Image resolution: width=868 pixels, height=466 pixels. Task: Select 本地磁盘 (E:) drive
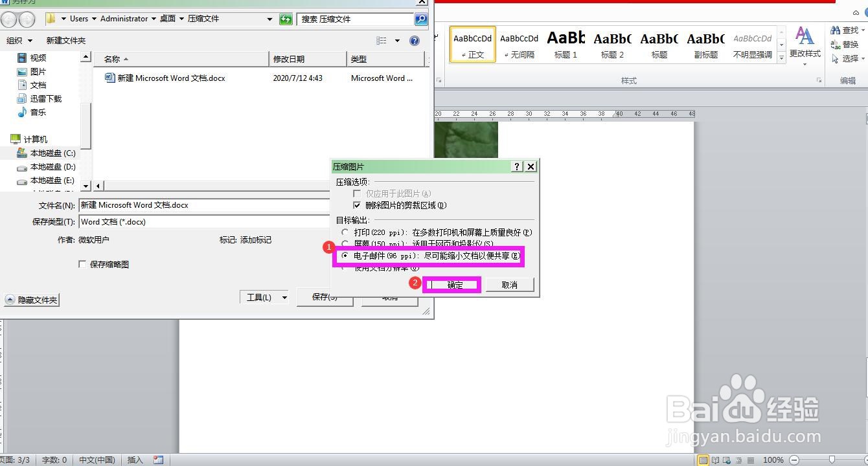(46, 181)
